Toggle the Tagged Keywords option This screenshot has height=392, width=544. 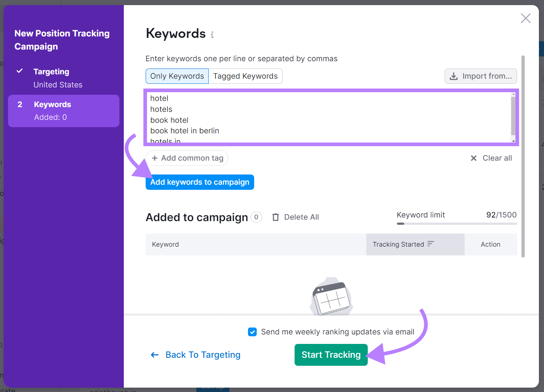(245, 76)
